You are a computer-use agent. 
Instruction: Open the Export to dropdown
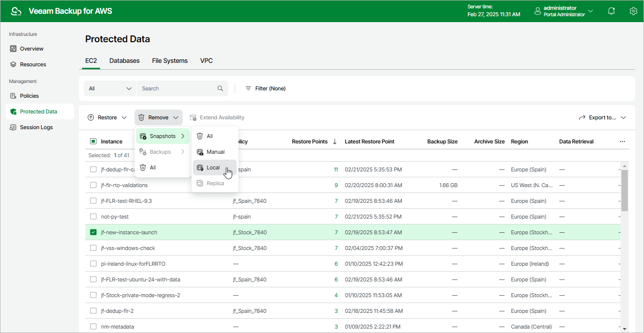coord(602,117)
